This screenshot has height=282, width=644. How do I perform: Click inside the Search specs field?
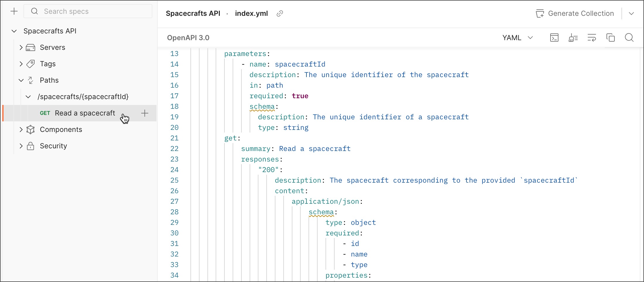[x=88, y=11]
